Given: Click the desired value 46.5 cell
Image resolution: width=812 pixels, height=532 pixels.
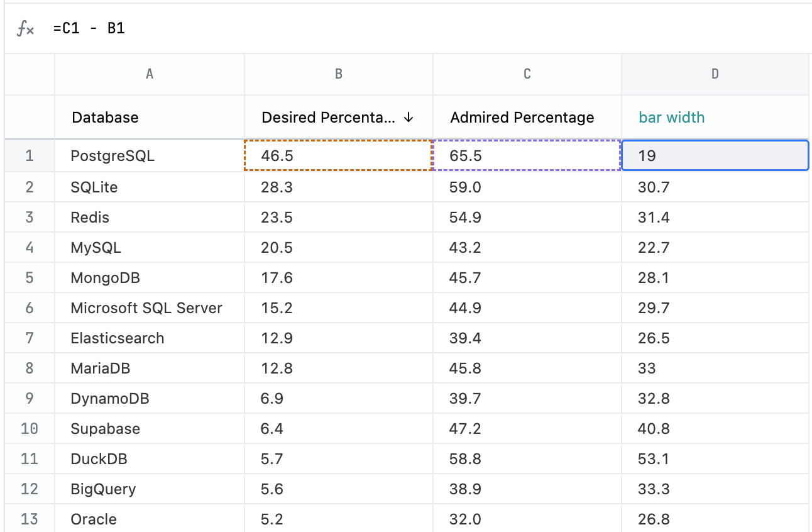Looking at the screenshot, I should (338, 156).
